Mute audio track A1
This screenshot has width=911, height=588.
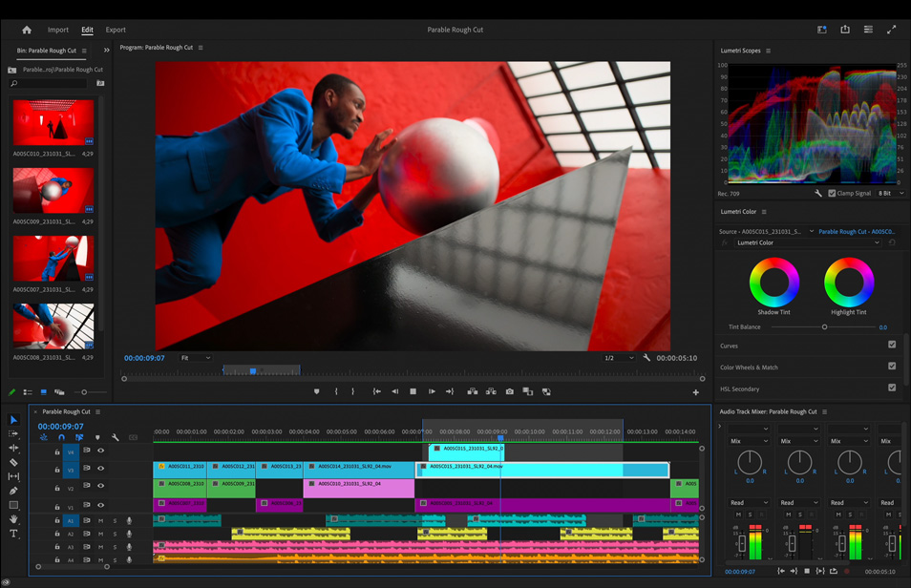click(x=100, y=521)
